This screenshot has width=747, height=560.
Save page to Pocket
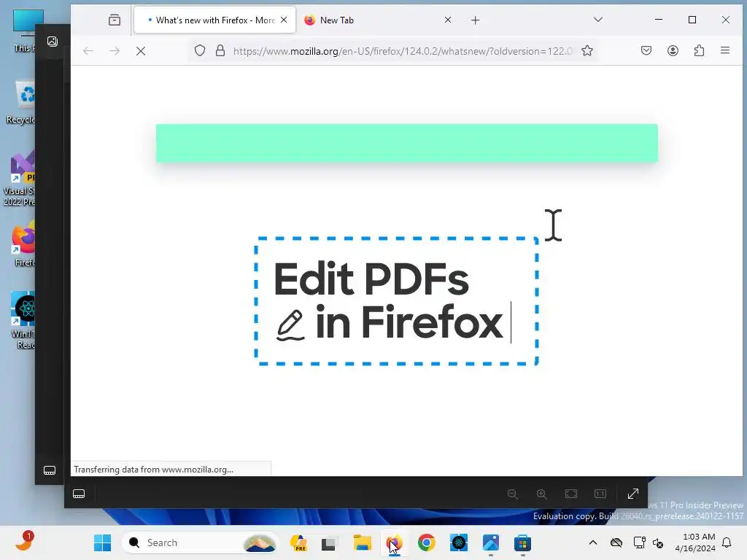click(646, 50)
